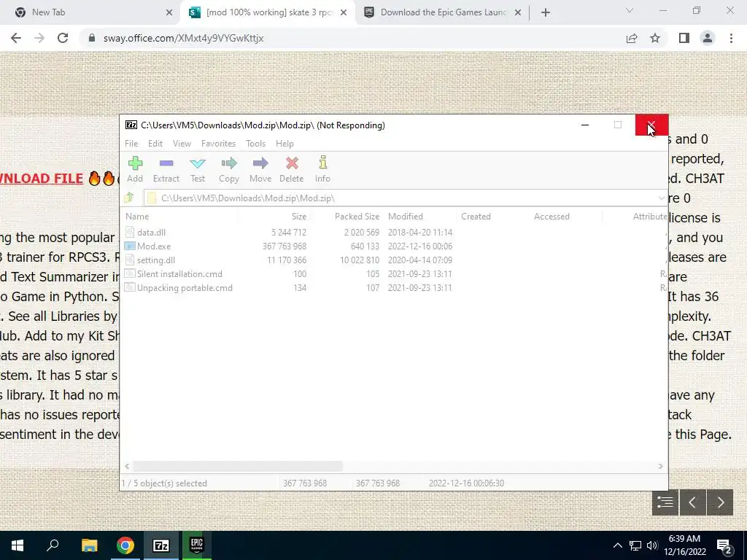Share this page icon in Chrome
This screenshot has height=560, width=747.
[632, 38]
